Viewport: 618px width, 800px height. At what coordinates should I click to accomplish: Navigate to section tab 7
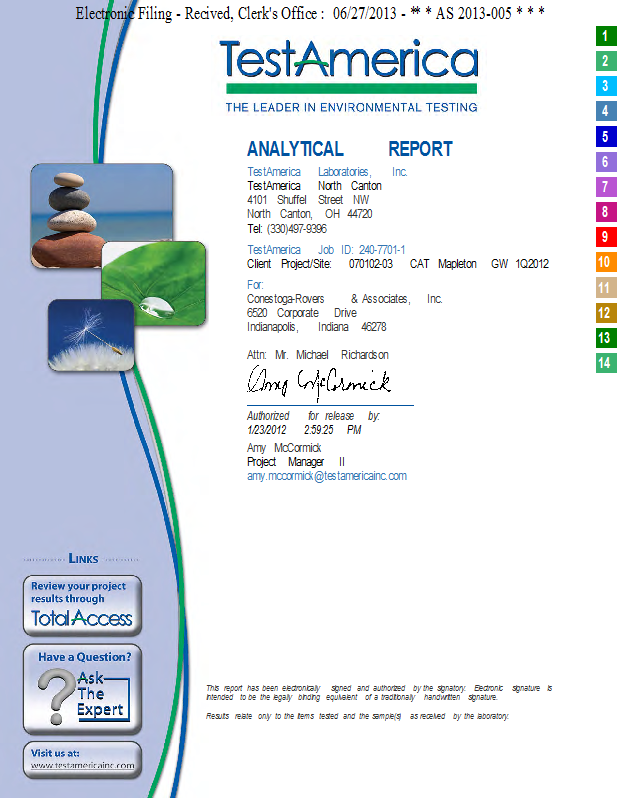pyautogui.click(x=604, y=187)
